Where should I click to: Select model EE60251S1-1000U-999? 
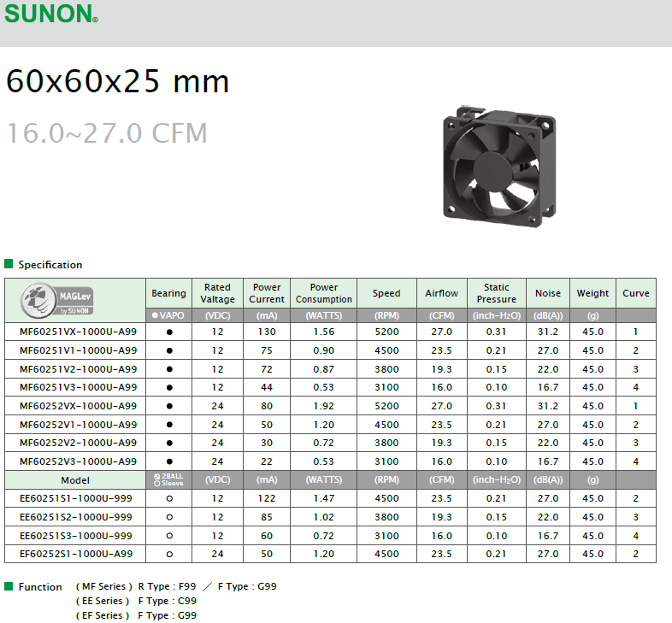[x=76, y=499]
